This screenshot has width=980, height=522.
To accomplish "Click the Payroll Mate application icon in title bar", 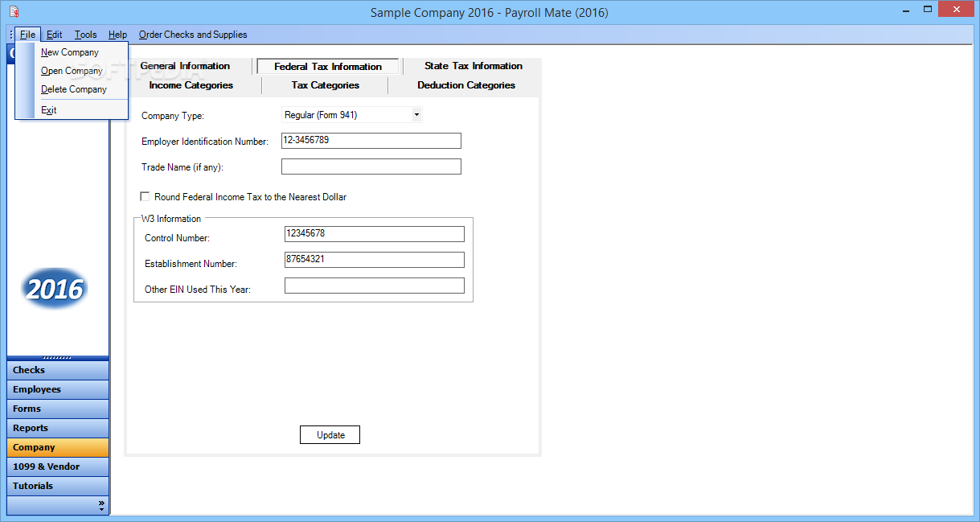I will pyautogui.click(x=14, y=12).
